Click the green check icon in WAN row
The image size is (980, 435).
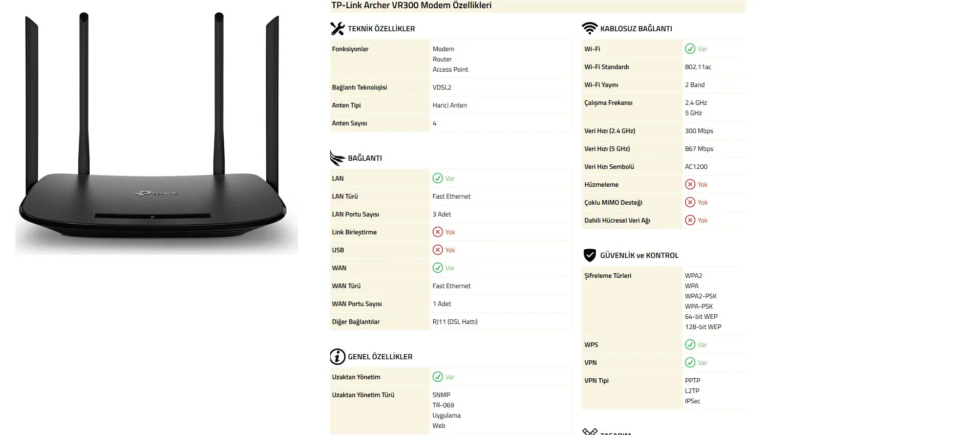tap(438, 268)
